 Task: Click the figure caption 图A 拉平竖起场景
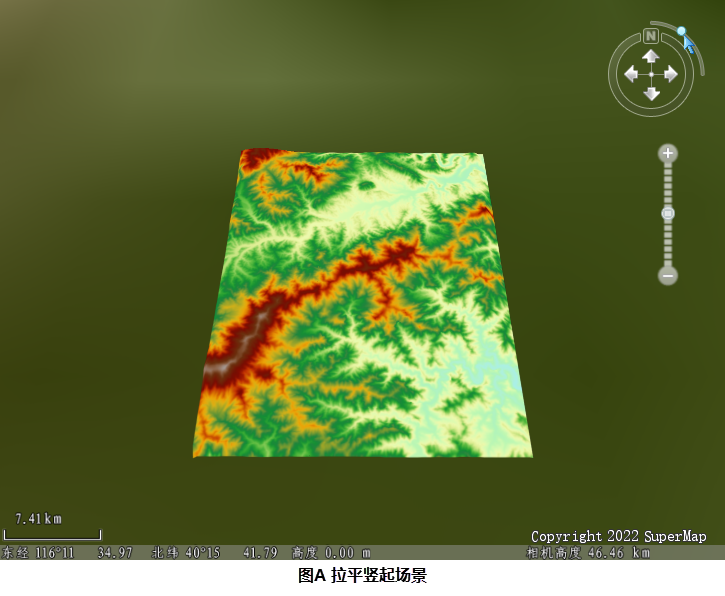362,576
